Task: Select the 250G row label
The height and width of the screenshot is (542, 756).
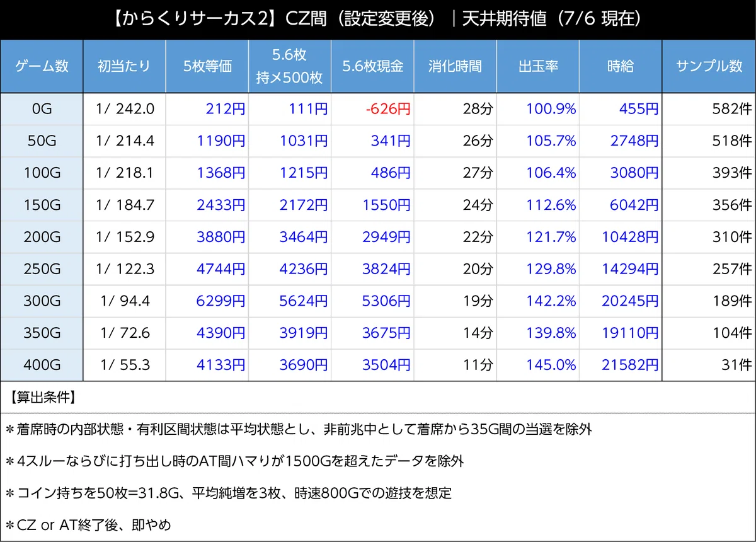Action: click(x=42, y=269)
